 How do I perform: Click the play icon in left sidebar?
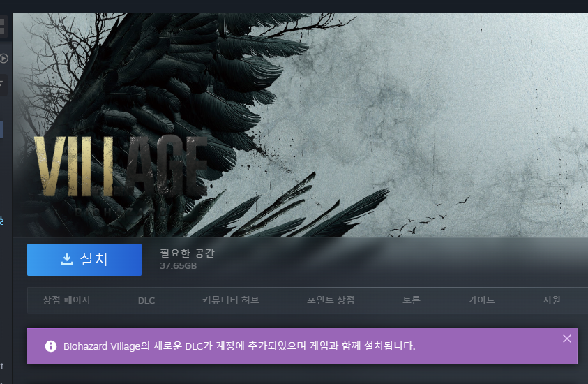(x=3, y=59)
